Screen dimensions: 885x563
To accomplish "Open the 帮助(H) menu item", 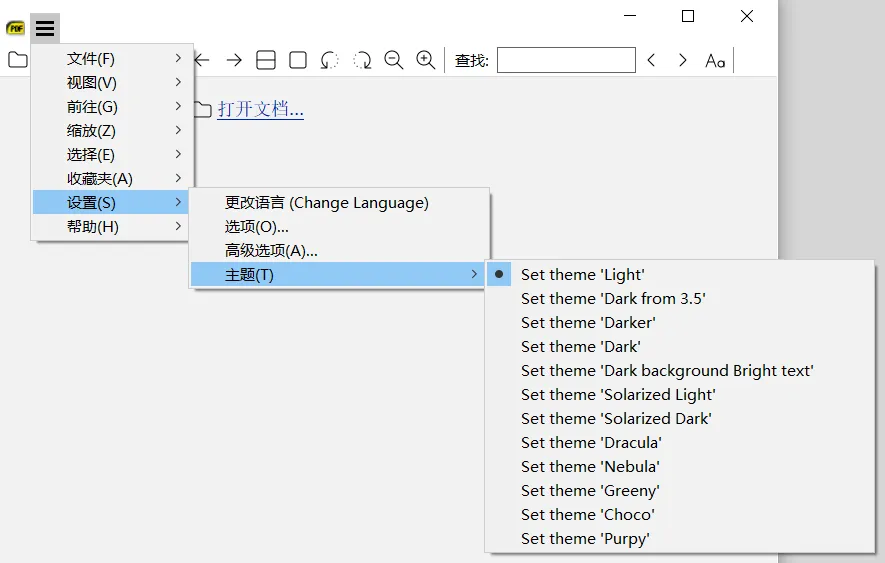I will click(112, 226).
